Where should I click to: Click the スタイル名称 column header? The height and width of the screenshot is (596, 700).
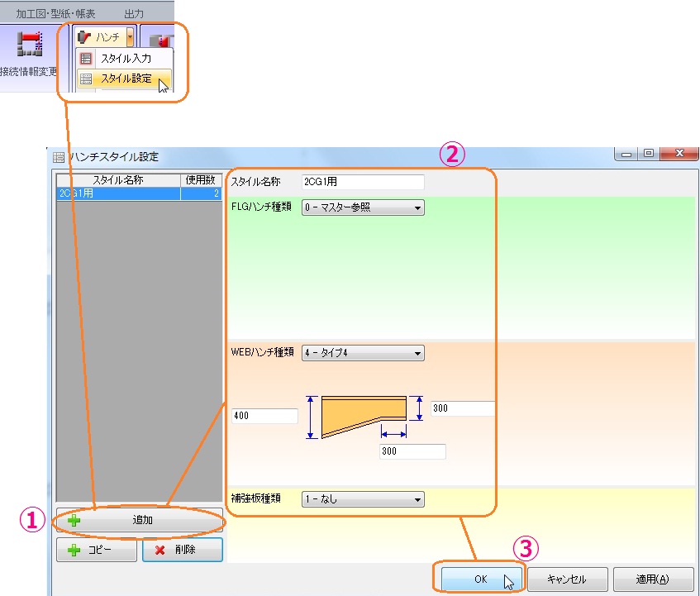pos(118,180)
